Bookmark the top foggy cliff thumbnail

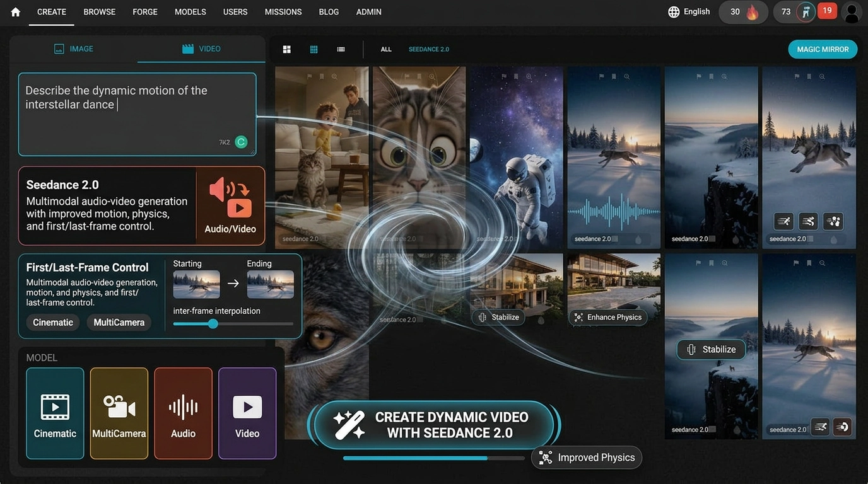712,76
